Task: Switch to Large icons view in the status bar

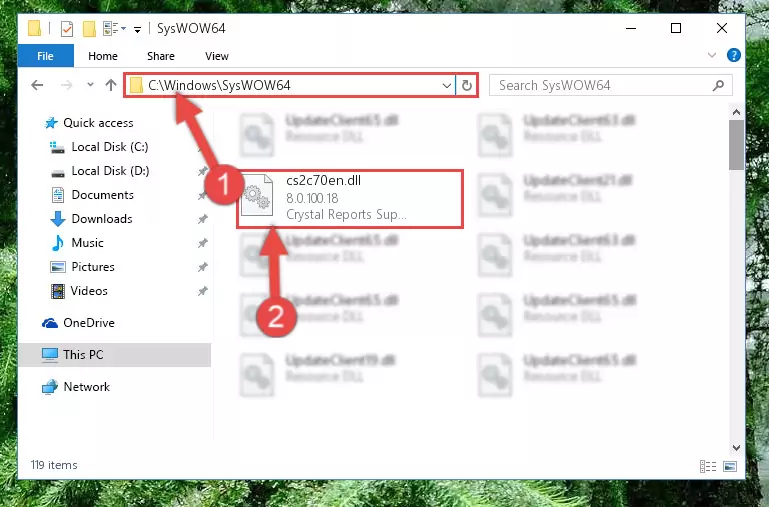Action: (730, 466)
